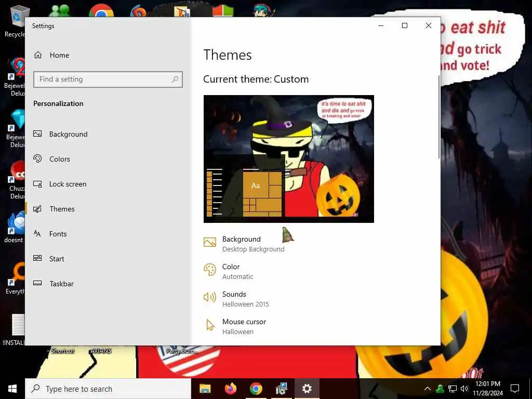The height and width of the screenshot is (399, 532).
Task: Click the Fonts AA icon in sidebar
Action: click(x=37, y=233)
